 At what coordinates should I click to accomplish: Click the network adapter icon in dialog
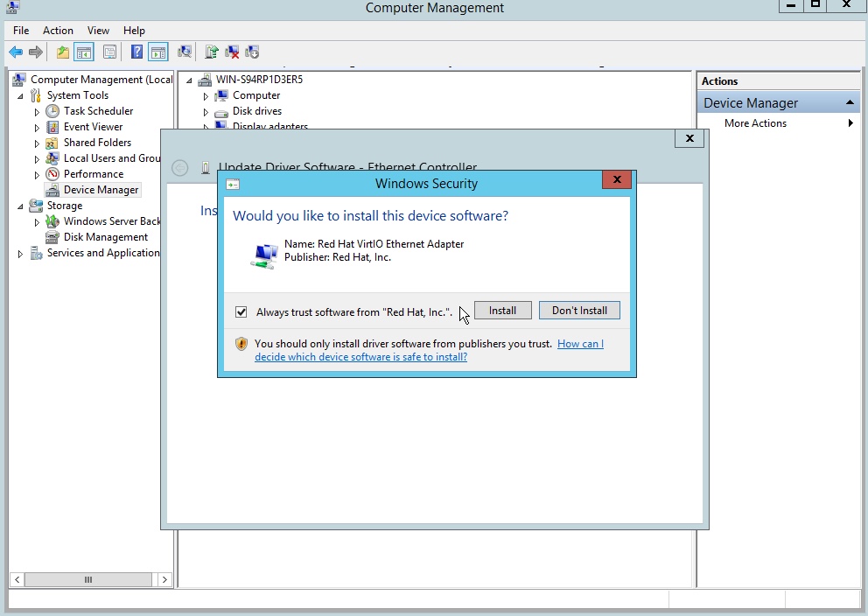pyautogui.click(x=264, y=255)
